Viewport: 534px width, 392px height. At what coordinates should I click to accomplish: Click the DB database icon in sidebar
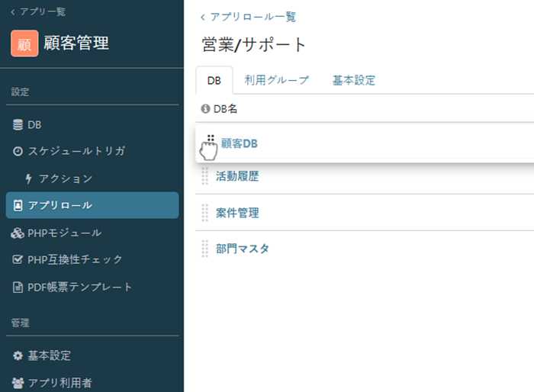(18, 124)
